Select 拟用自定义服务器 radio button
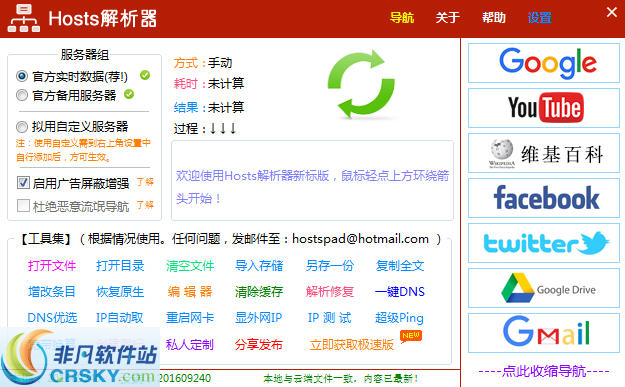The width and height of the screenshot is (625, 387). 22,127
